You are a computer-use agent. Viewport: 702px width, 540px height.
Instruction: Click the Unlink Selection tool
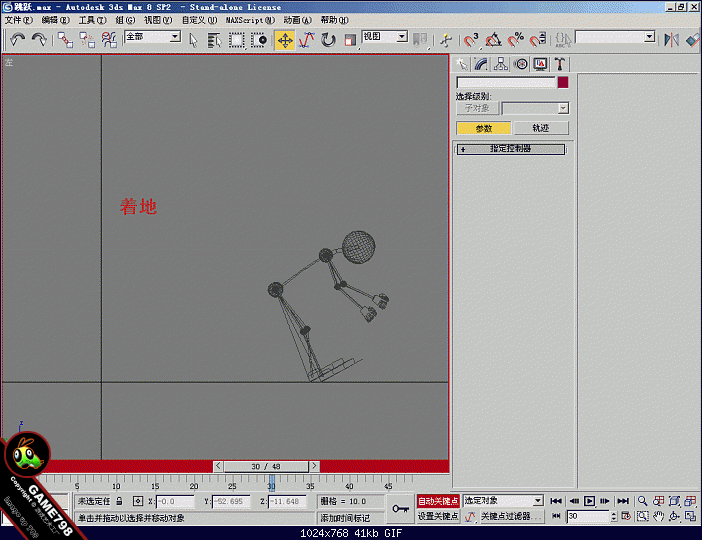(87, 40)
